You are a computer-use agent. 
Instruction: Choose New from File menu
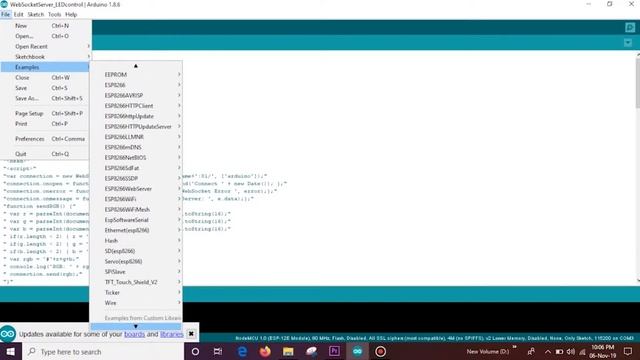(46, 26)
